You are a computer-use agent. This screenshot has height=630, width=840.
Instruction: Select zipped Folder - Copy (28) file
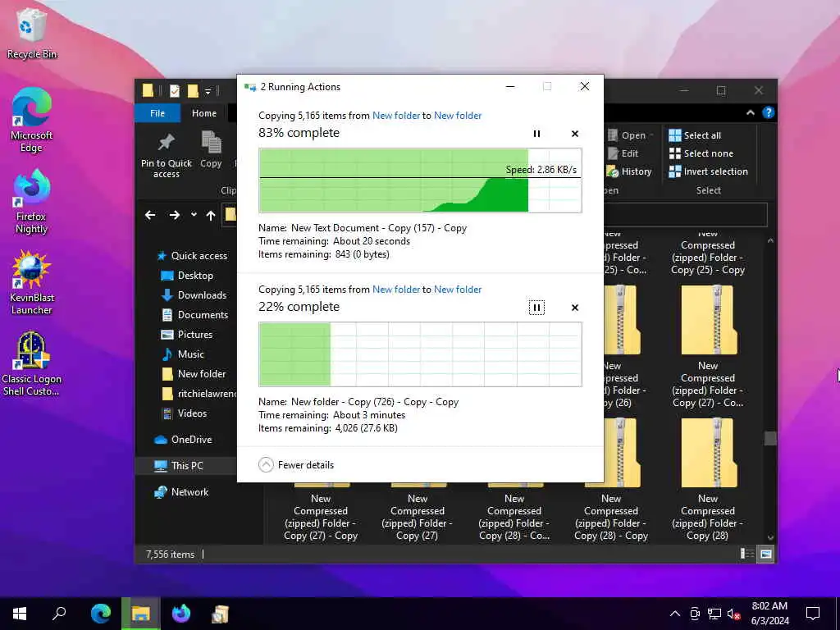pos(708,479)
